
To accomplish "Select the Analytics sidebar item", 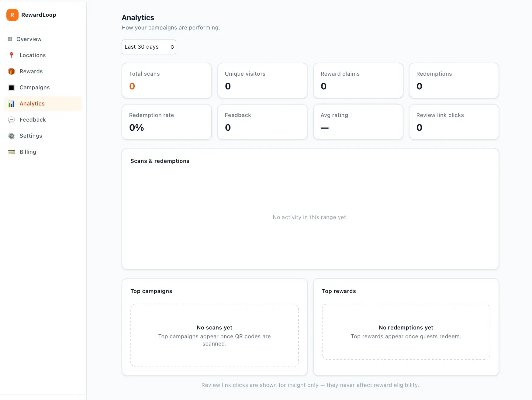I will [43, 104].
